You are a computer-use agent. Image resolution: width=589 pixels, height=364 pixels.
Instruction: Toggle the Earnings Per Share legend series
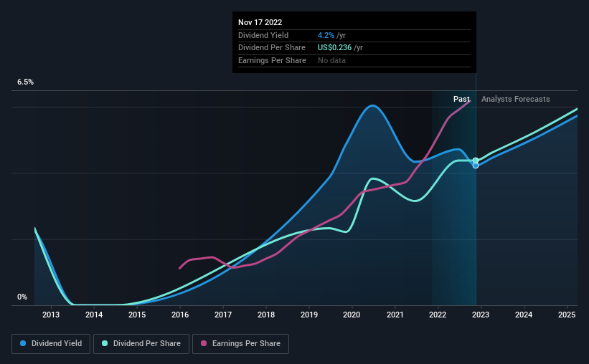point(240,344)
